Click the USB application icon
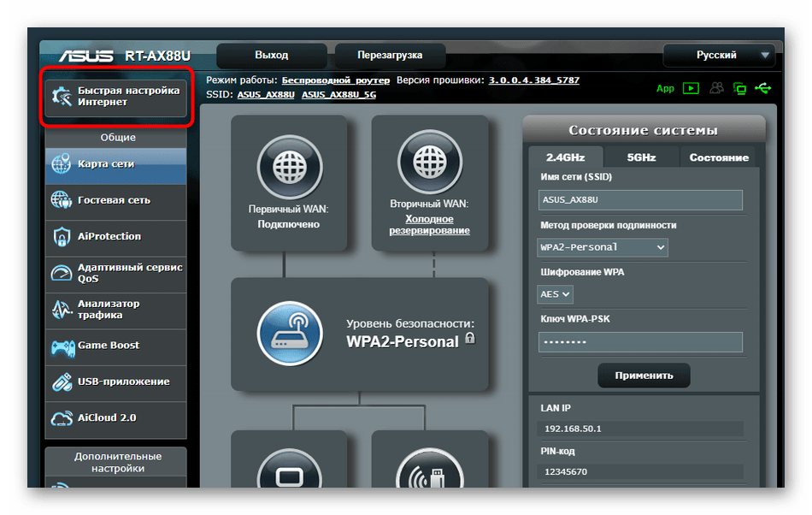This screenshot has height=515, width=812. (x=62, y=382)
